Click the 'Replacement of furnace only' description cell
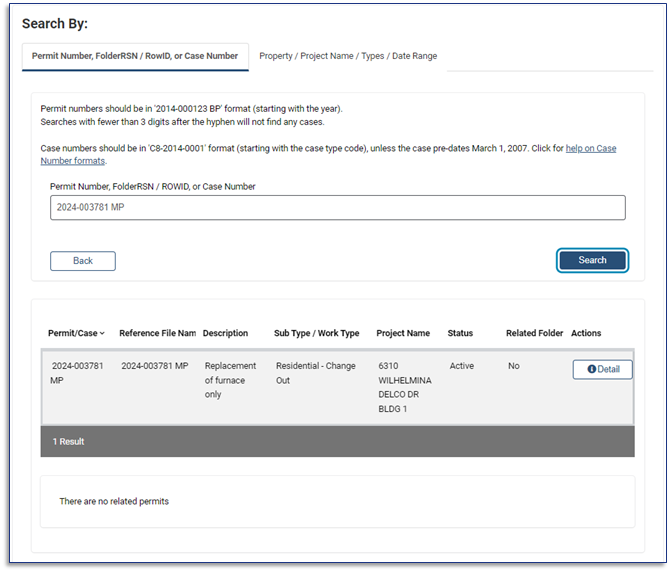The width and height of the screenshot is (670, 572). (x=230, y=380)
